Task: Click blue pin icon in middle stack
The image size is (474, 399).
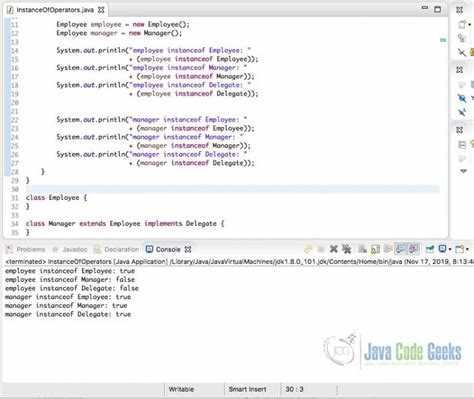Action: click(462, 98)
